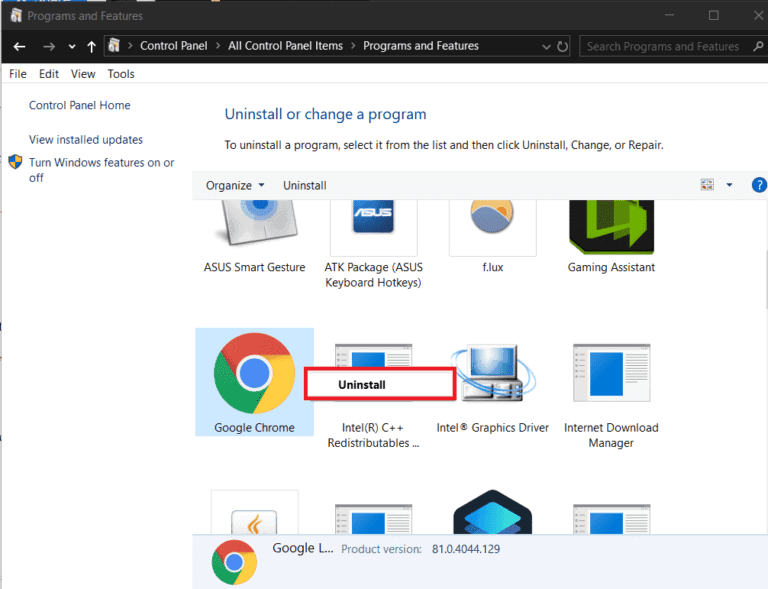Image resolution: width=768 pixels, height=589 pixels.
Task: Open the Help question mark button
Action: [x=759, y=185]
